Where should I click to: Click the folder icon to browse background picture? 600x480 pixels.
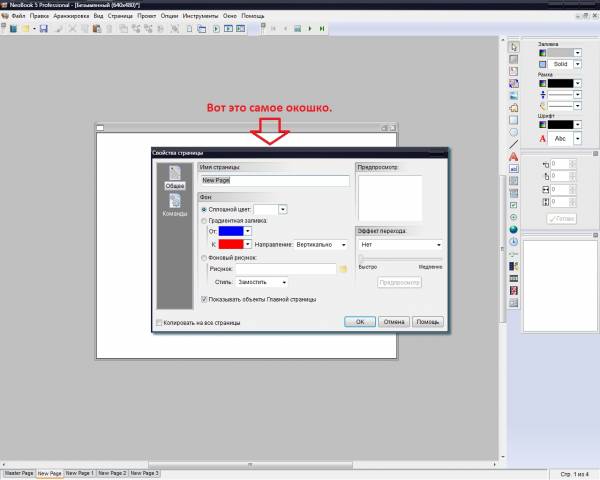(x=343, y=269)
